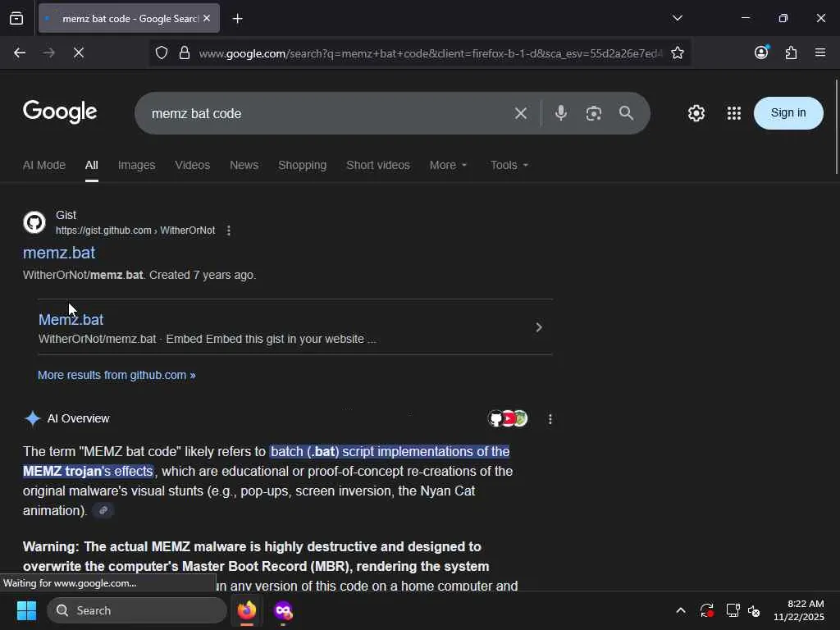Open the Windows Start menu

pos(26,610)
